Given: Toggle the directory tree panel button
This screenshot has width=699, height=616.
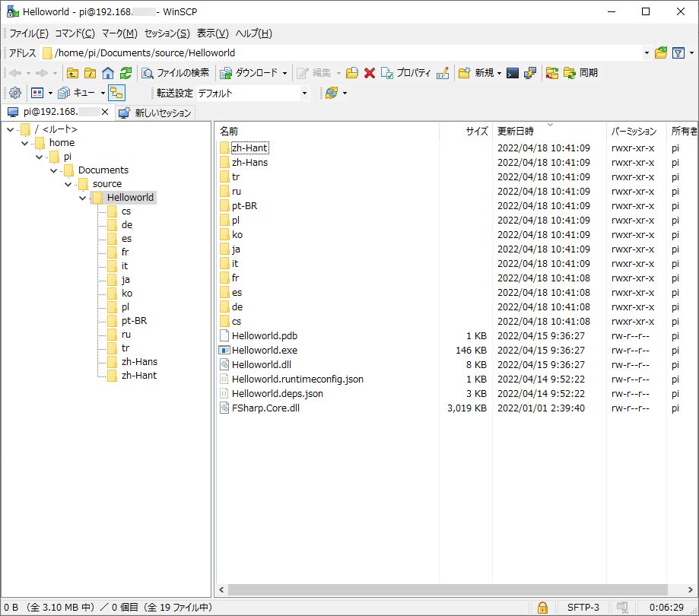Looking at the screenshot, I should [x=116, y=93].
